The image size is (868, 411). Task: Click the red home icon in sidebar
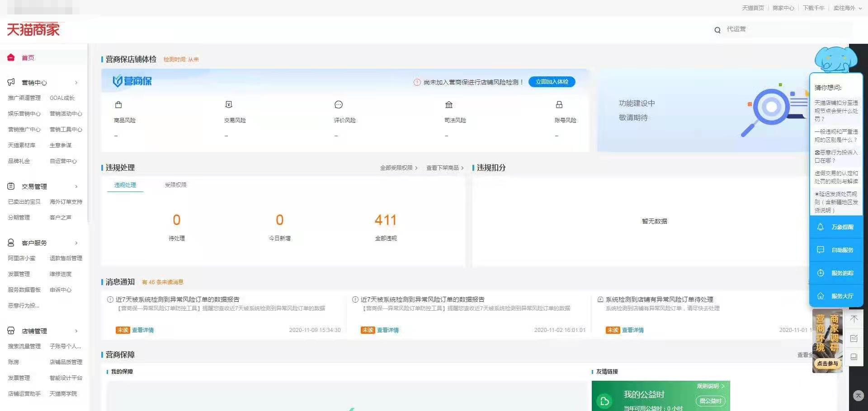click(x=11, y=57)
